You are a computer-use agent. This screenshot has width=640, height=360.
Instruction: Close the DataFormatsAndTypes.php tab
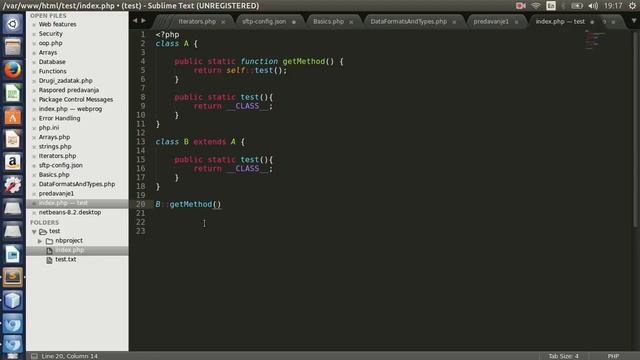[454, 22]
